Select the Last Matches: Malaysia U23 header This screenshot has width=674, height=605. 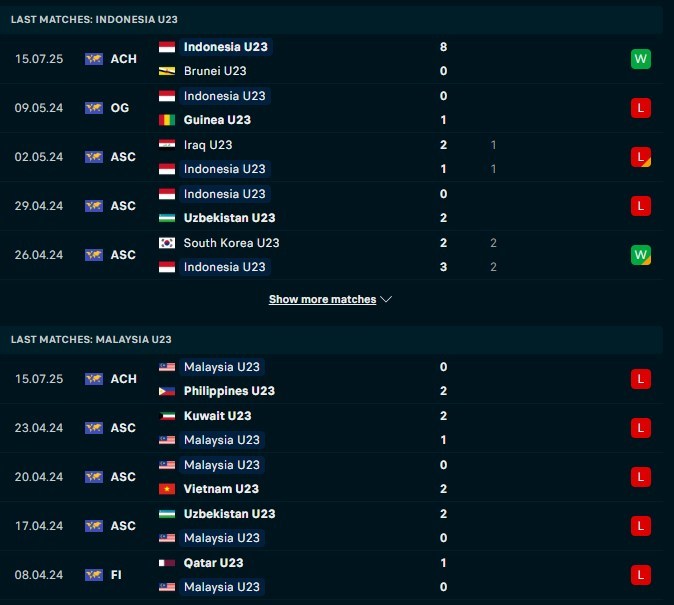point(91,339)
